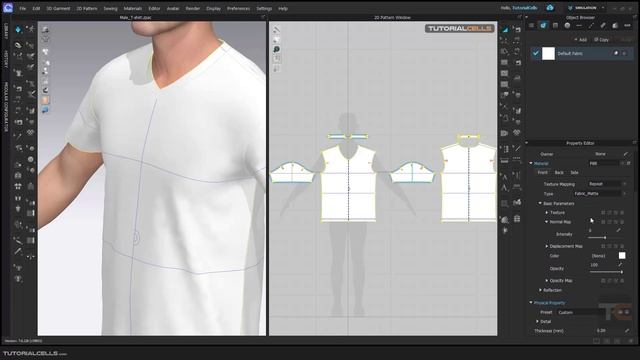Open the 3D Garment menu

pos(58,8)
